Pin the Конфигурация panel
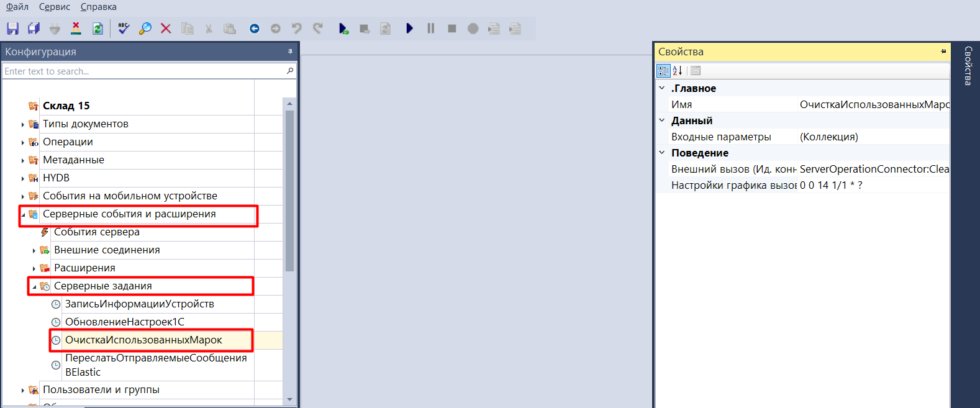Viewport: 980px width, 408px height. tap(290, 52)
